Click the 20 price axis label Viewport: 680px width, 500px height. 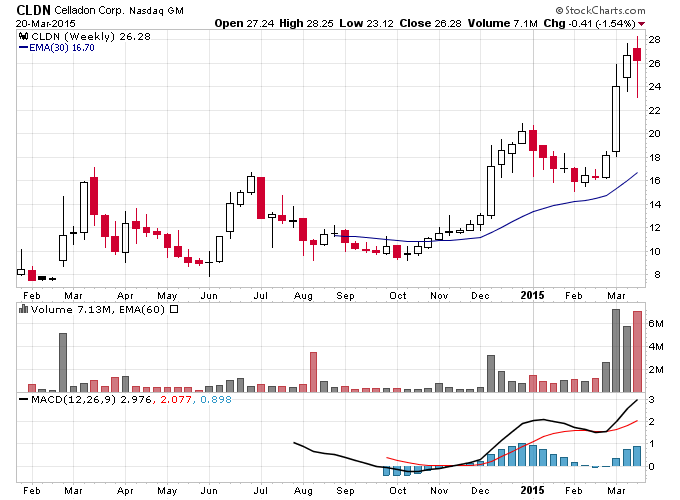[654, 134]
